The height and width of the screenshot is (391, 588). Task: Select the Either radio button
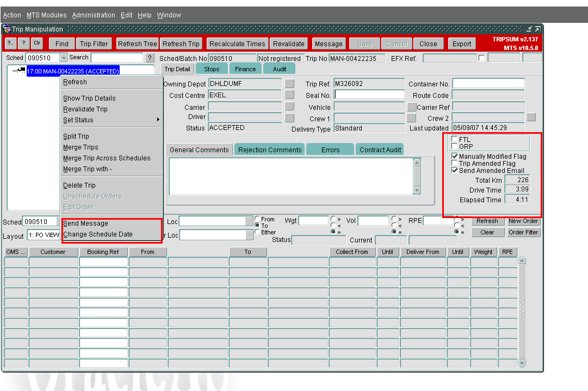point(257,232)
